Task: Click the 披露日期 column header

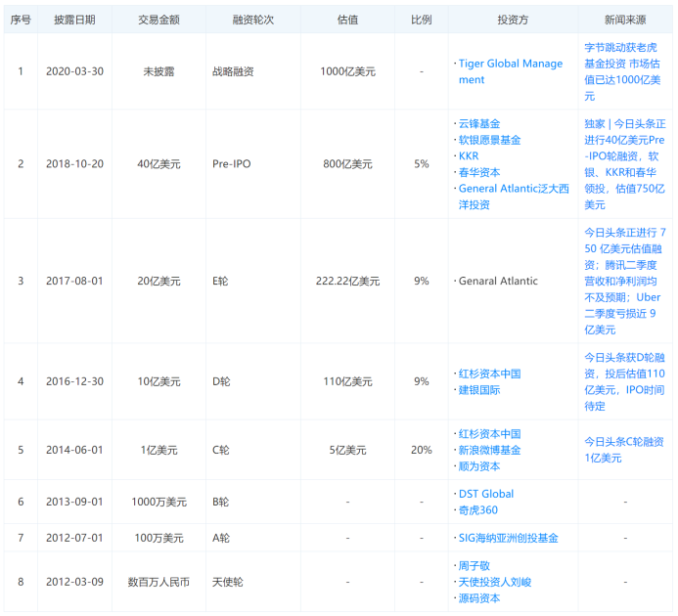Action: tap(70, 20)
